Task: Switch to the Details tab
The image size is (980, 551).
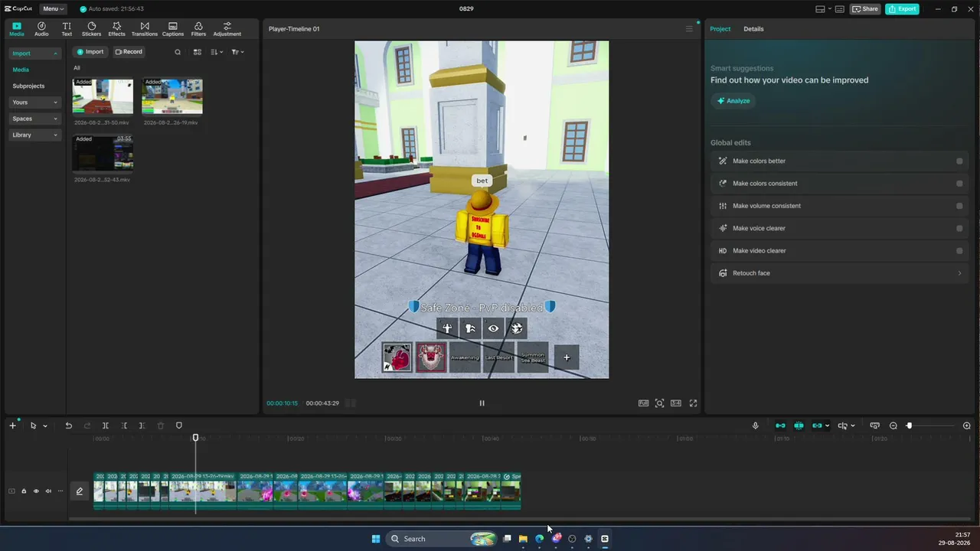Action: (x=753, y=29)
